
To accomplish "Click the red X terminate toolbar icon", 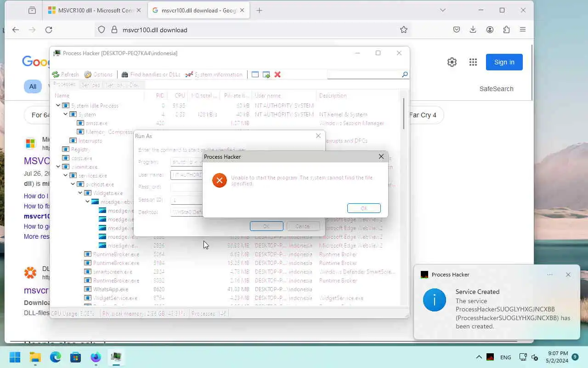I will (277, 75).
